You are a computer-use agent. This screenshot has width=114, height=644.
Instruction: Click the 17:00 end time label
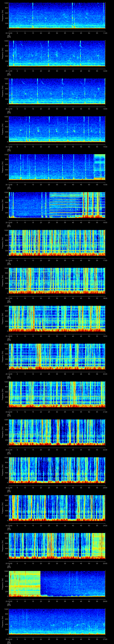tap(105, 260)
